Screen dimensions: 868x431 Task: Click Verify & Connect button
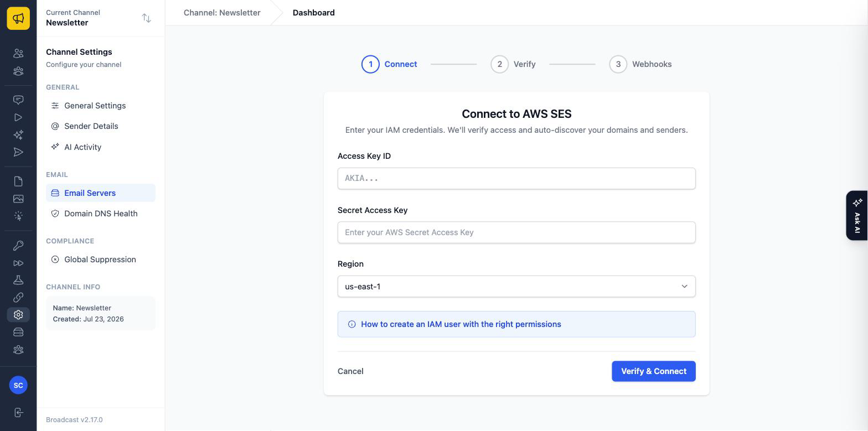[x=654, y=371]
